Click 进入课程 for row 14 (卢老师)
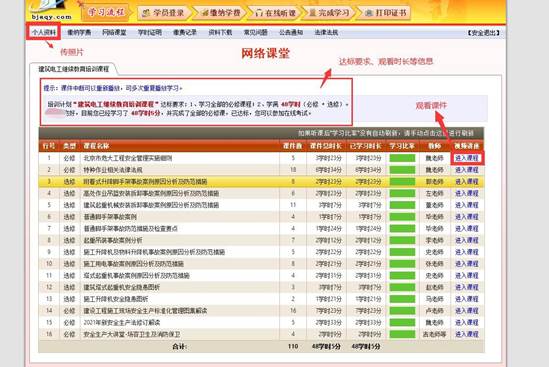549x367 pixels. (x=466, y=311)
